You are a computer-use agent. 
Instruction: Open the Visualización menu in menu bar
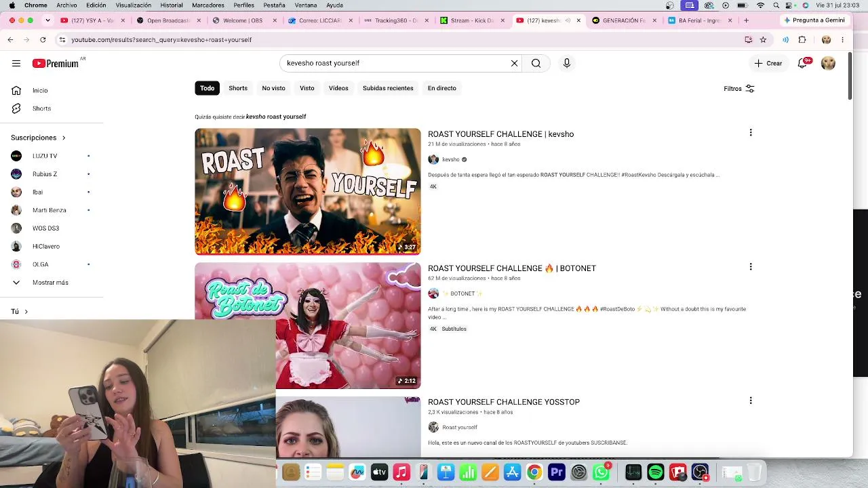[x=134, y=5]
